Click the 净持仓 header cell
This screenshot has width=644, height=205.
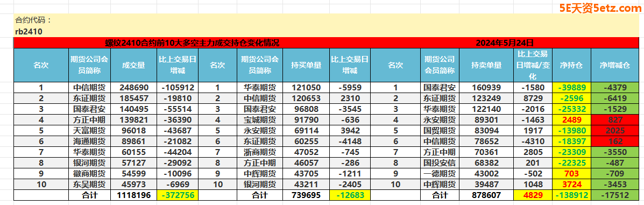[x=572, y=65]
